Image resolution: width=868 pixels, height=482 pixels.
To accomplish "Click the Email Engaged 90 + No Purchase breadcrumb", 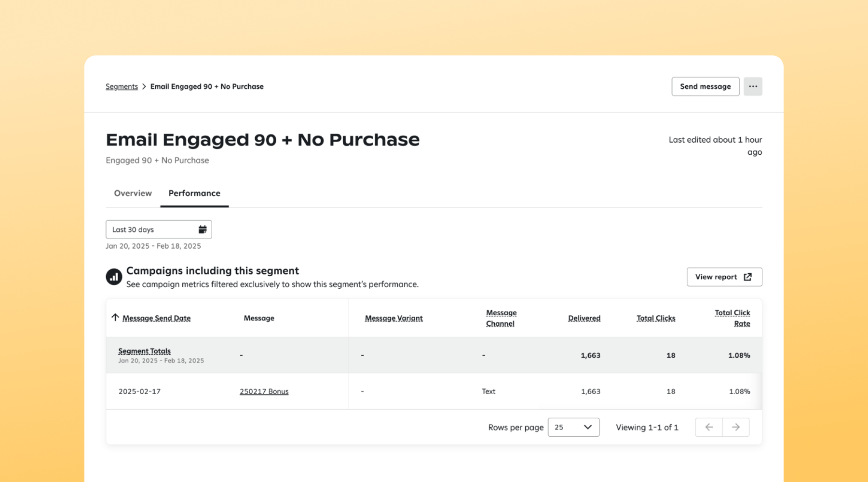I will [x=207, y=86].
